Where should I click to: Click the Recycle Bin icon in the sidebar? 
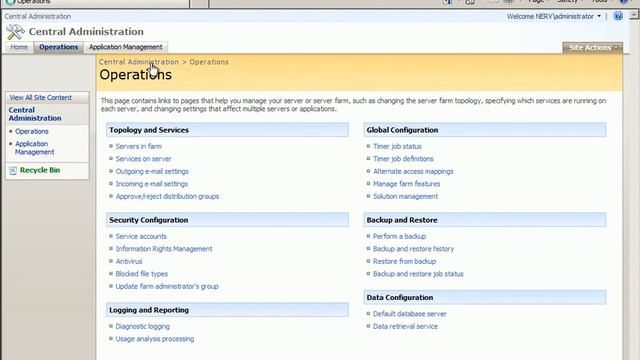click(13, 171)
